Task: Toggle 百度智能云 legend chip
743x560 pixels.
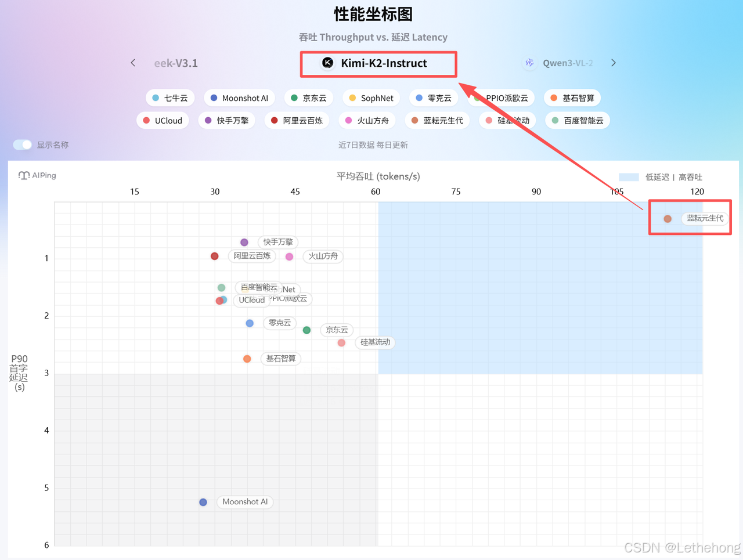Action: 578,121
